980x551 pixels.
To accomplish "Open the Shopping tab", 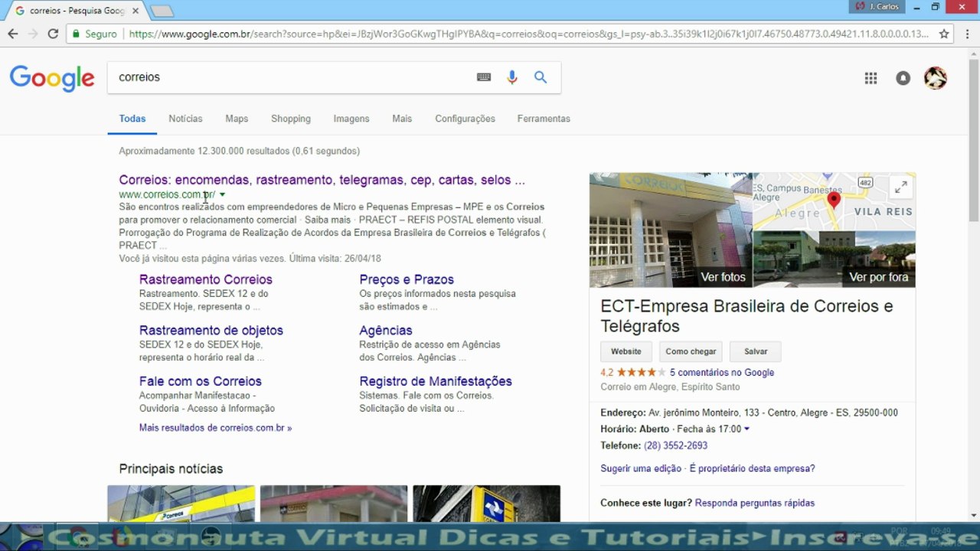I will tap(291, 119).
